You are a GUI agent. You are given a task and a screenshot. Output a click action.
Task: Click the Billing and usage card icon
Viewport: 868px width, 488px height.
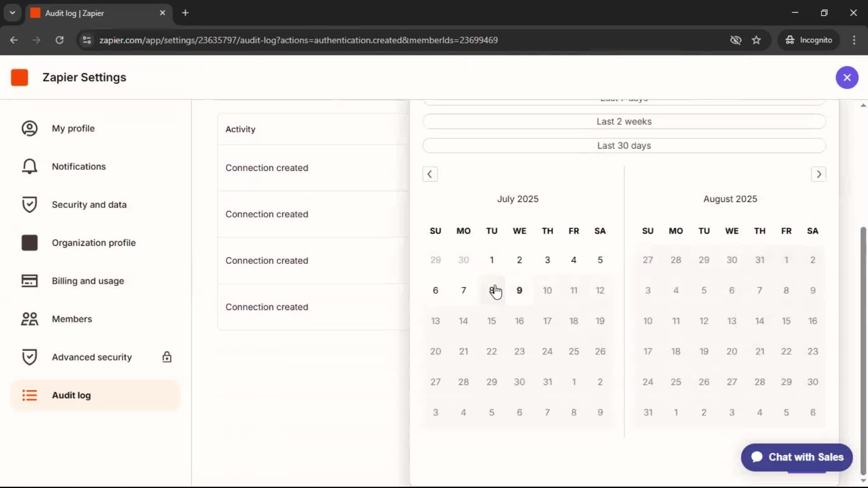(29, 281)
